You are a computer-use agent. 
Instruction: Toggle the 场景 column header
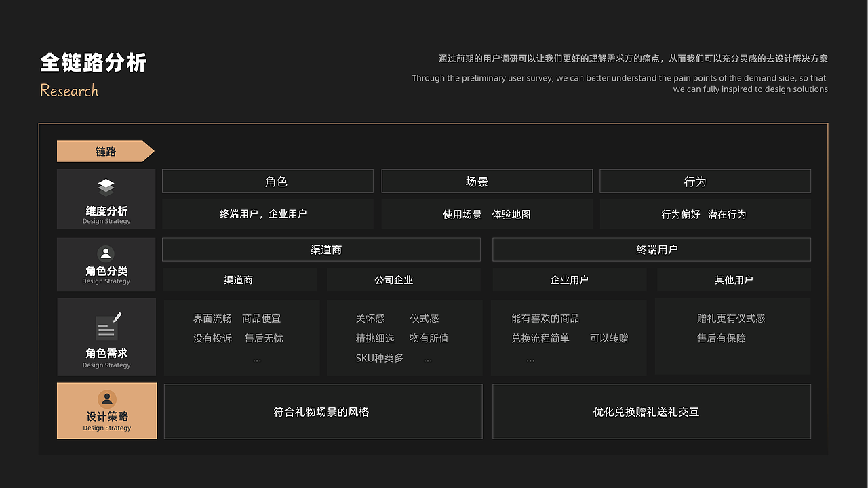click(x=487, y=181)
